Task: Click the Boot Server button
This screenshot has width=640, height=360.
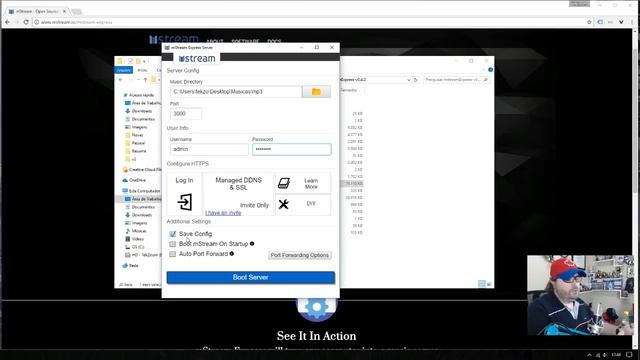Action: pos(251,278)
